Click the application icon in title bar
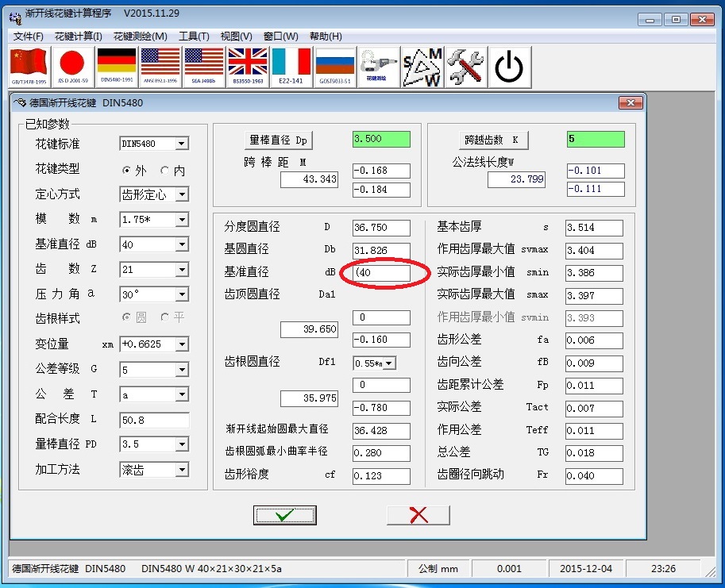 tap(15, 17)
